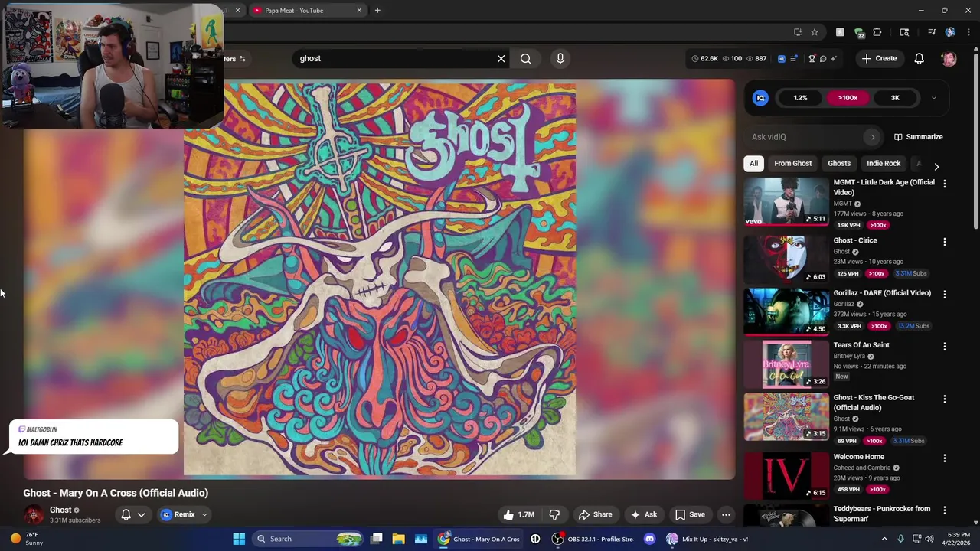Show more filter chips with right arrow
This screenshot has width=980, height=551.
pos(936,166)
